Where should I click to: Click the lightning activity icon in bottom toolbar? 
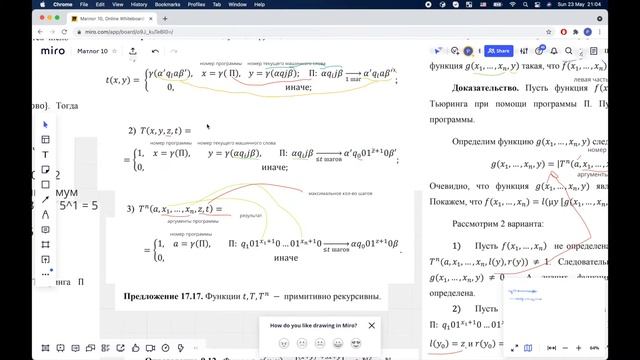180,348
